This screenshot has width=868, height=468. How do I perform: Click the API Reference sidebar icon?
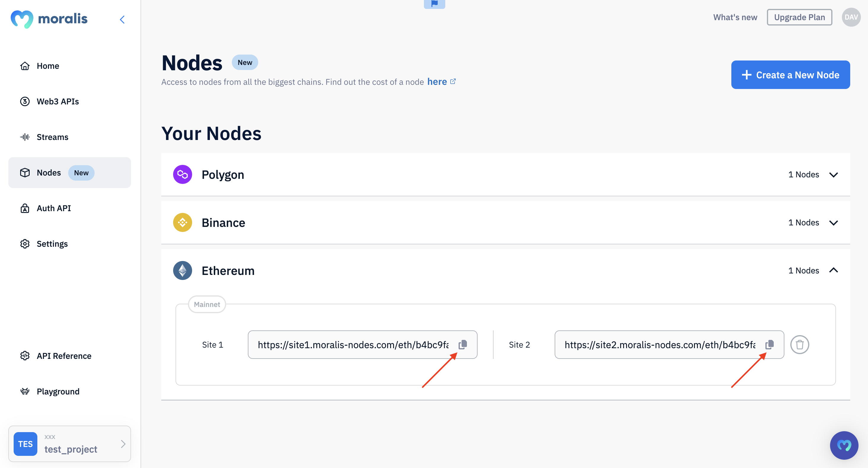[x=24, y=355]
